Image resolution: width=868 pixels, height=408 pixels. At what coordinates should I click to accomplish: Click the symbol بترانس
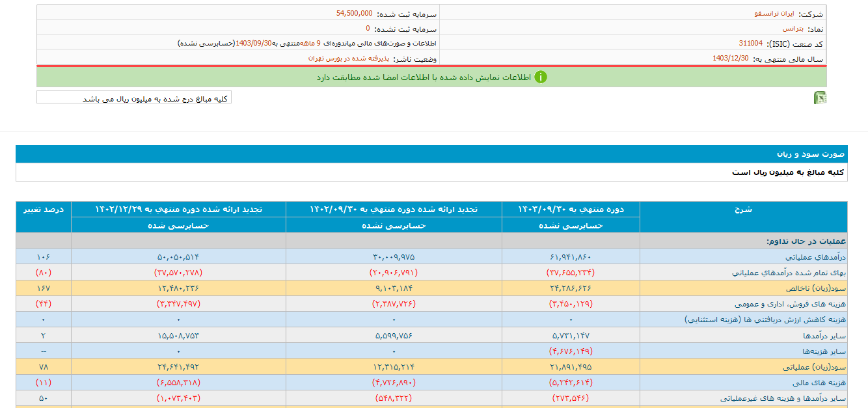[x=793, y=29]
